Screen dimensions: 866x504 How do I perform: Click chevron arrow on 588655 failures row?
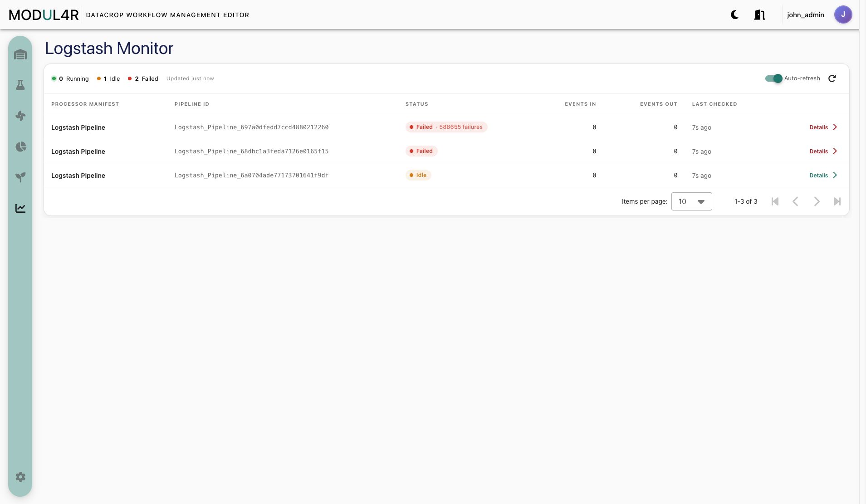click(835, 127)
